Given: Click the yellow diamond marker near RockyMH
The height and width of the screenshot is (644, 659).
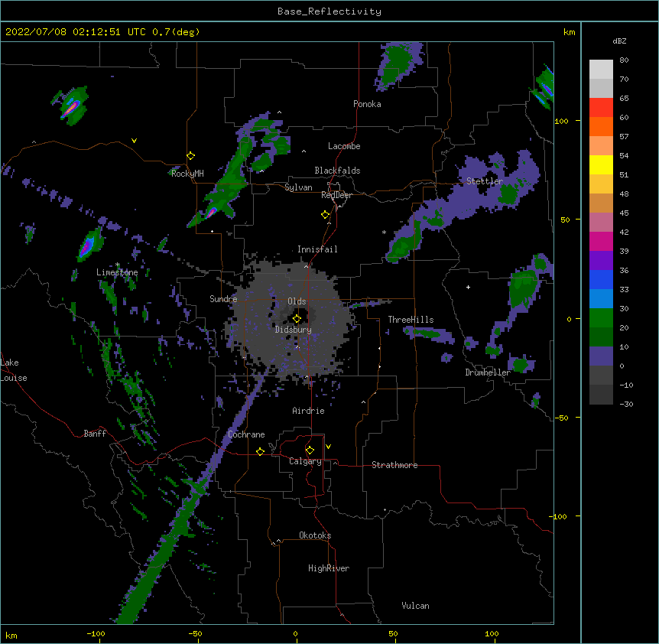Looking at the screenshot, I should 191,156.
